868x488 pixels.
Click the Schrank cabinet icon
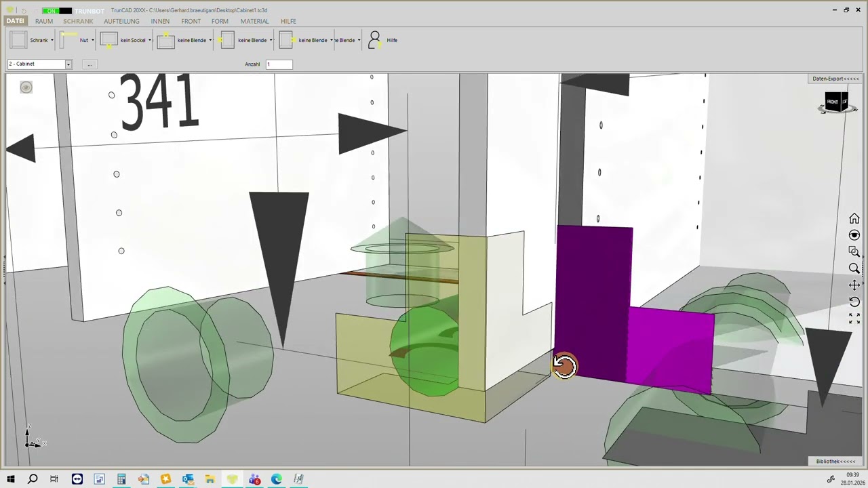[x=18, y=40]
